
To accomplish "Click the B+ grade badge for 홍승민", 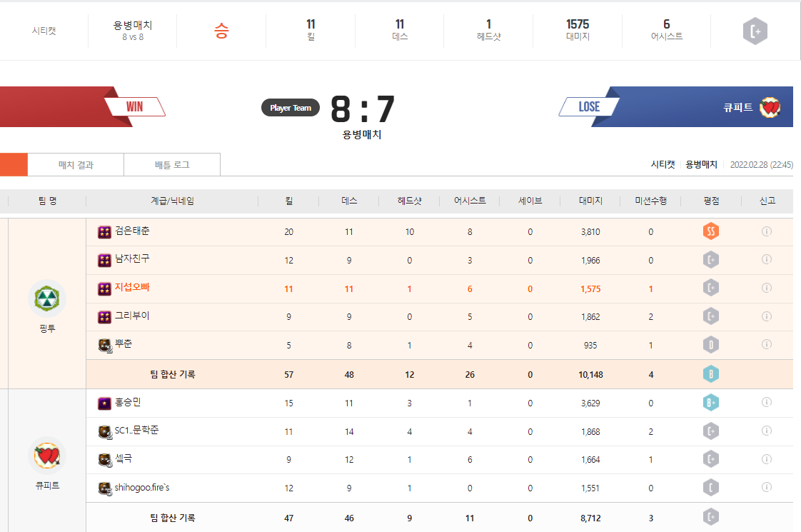I will click(x=710, y=403).
